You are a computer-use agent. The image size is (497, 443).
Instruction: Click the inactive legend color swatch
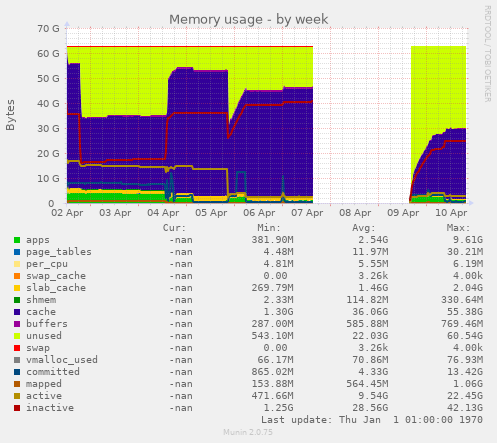(17, 408)
